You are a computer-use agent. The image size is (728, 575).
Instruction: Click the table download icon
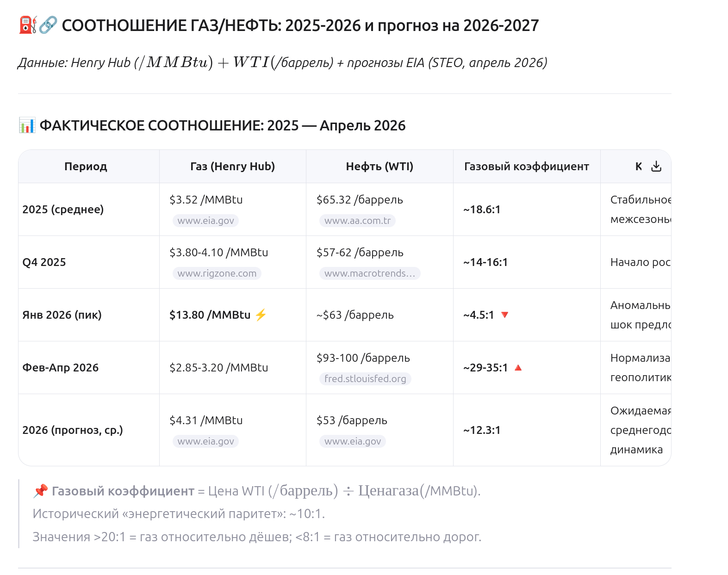point(656,167)
